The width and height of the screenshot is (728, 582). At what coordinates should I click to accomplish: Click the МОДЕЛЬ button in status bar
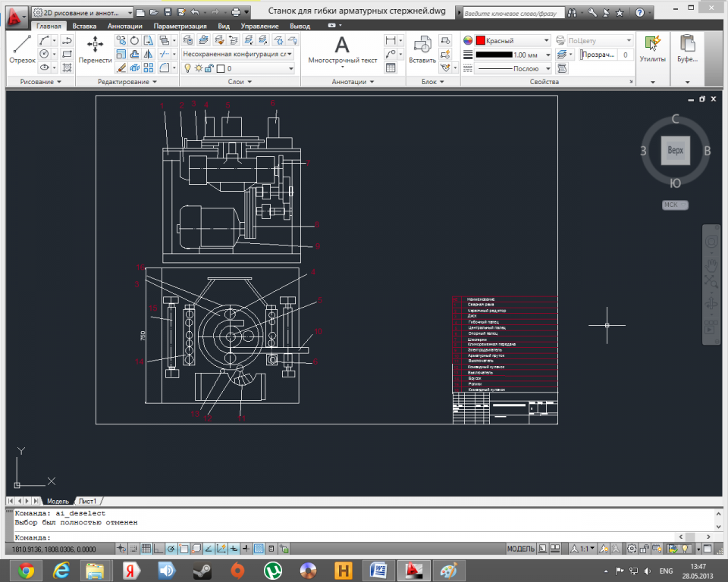pyautogui.click(x=520, y=549)
